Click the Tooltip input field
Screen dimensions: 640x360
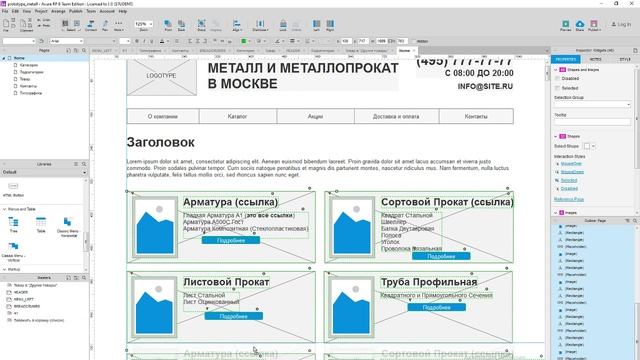click(x=592, y=122)
